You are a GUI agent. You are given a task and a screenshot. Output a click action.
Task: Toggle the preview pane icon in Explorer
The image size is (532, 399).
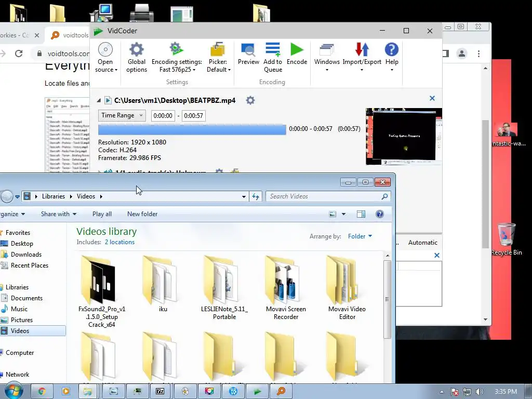(x=361, y=214)
